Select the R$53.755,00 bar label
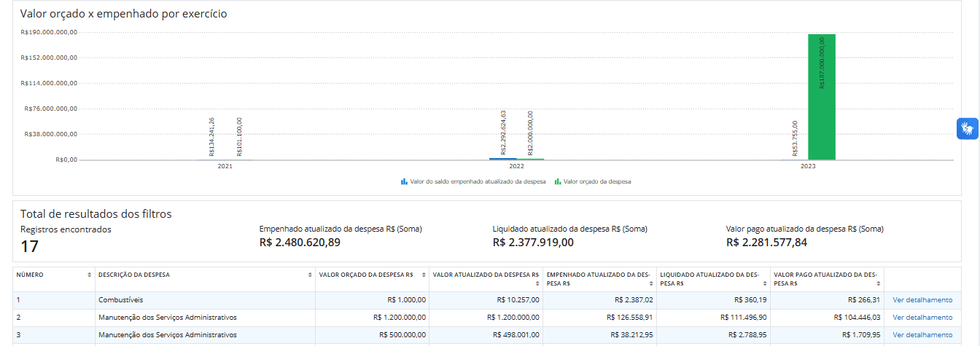 [795, 138]
